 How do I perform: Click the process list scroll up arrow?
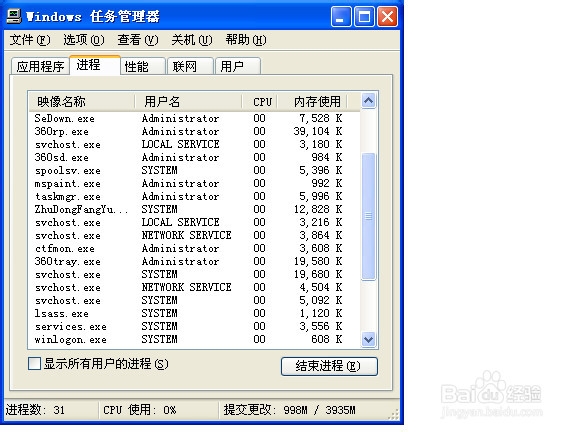point(368,101)
